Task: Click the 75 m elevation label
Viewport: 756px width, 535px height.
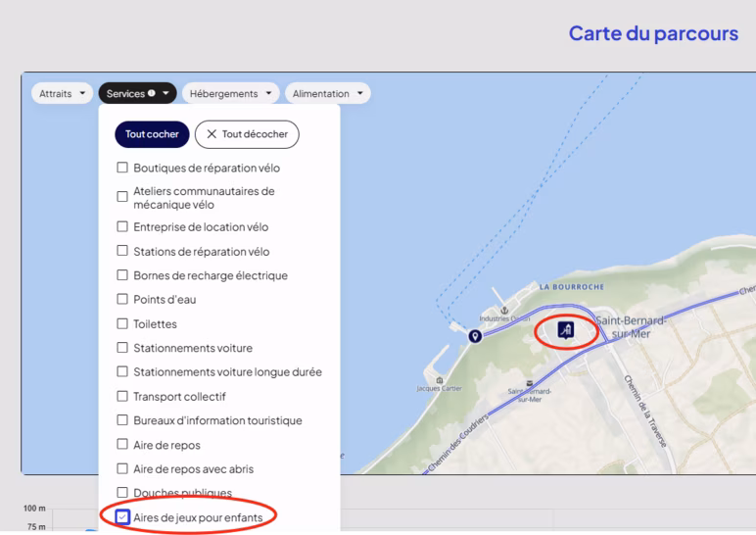Action: (x=36, y=526)
